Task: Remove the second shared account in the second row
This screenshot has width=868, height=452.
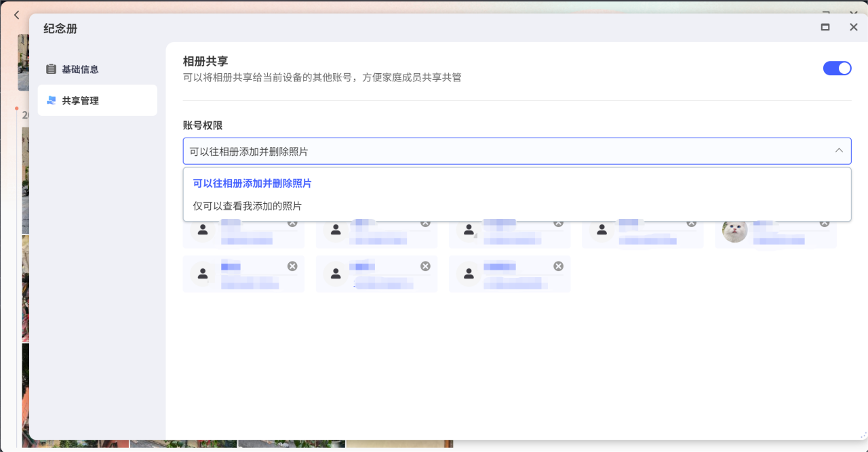Action: (425, 266)
